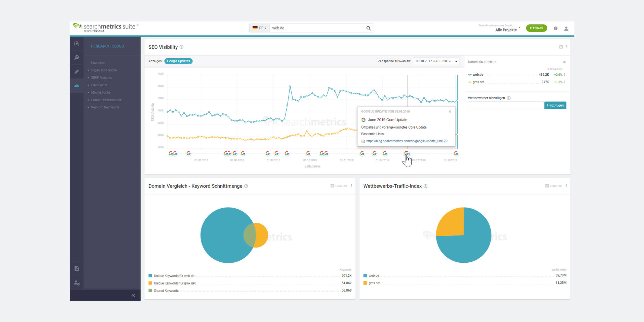Open the DE country selector dropdown
The image size is (644, 322).
point(259,28)
